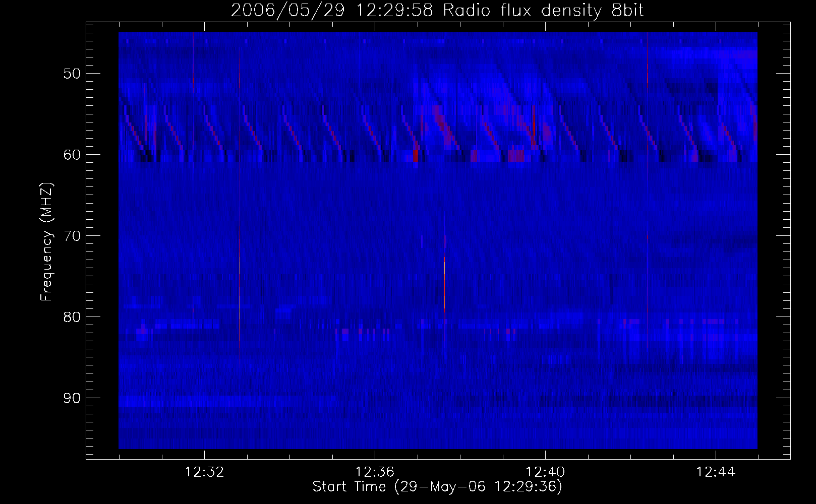Select the 12:40 time tick label

click(x=545, y=472)
